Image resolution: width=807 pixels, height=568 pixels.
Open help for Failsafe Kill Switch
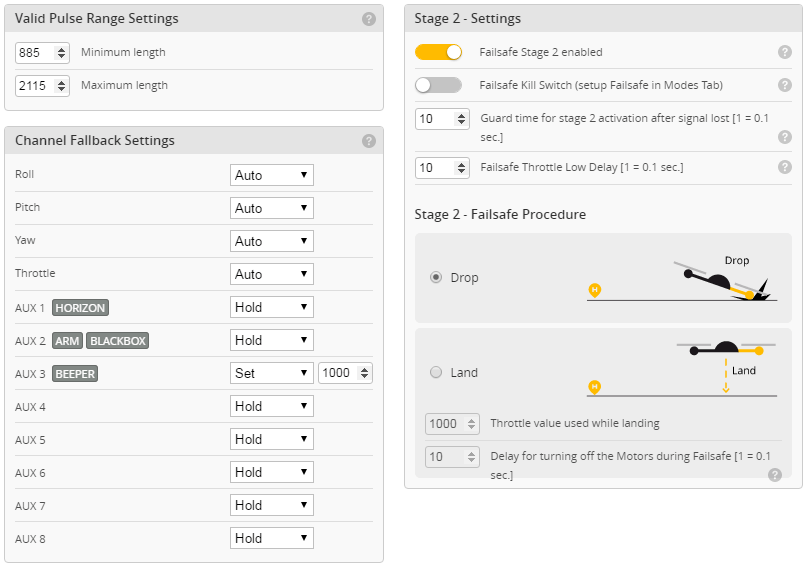784,85
